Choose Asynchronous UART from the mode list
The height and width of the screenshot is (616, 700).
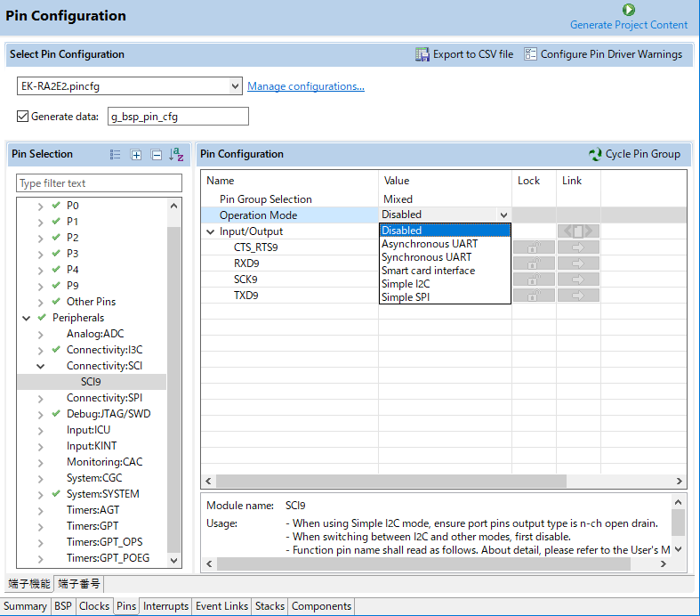430,244
